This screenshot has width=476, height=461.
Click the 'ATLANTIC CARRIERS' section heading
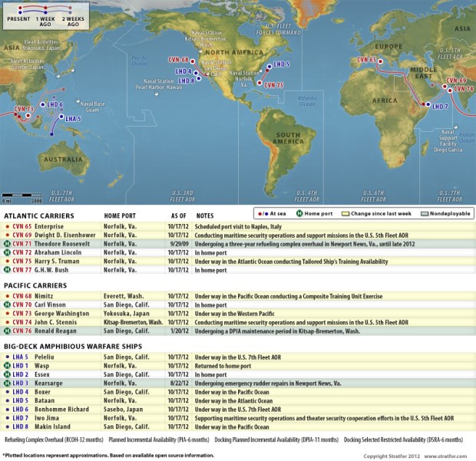(x=39, y=216)
